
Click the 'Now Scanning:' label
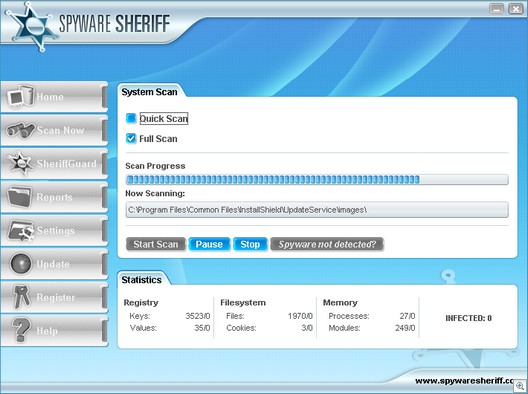click(155, 193)
